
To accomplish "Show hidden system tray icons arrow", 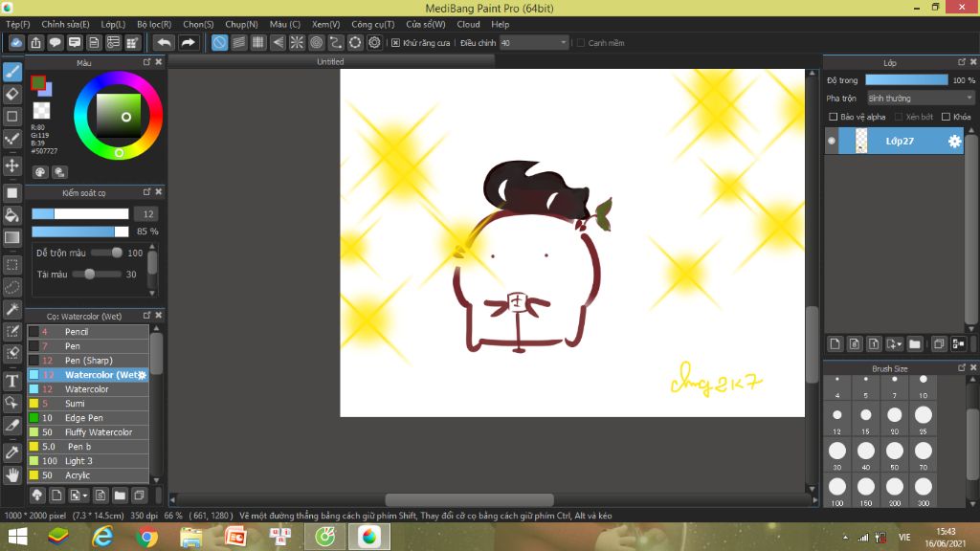I will pyautogui.click(x=845, y=538).
